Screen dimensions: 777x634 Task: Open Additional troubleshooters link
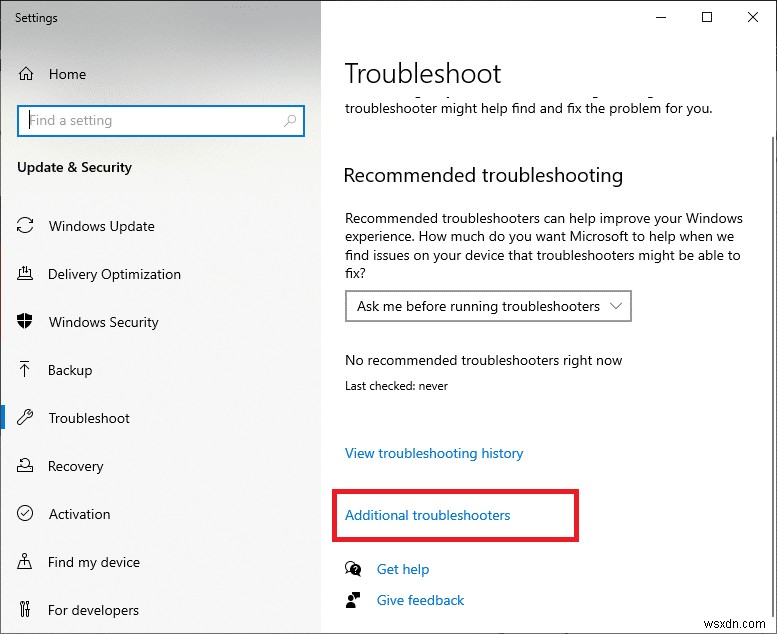[428, 515]
